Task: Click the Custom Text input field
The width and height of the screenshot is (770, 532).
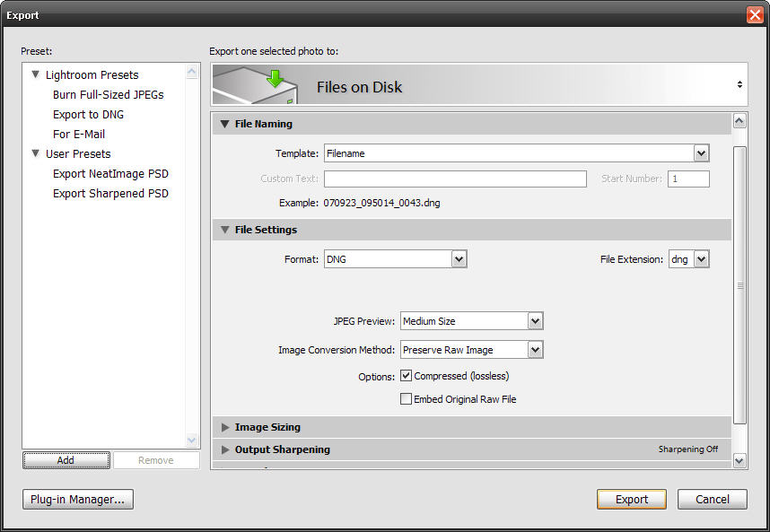Action: [x=455, y=179]
